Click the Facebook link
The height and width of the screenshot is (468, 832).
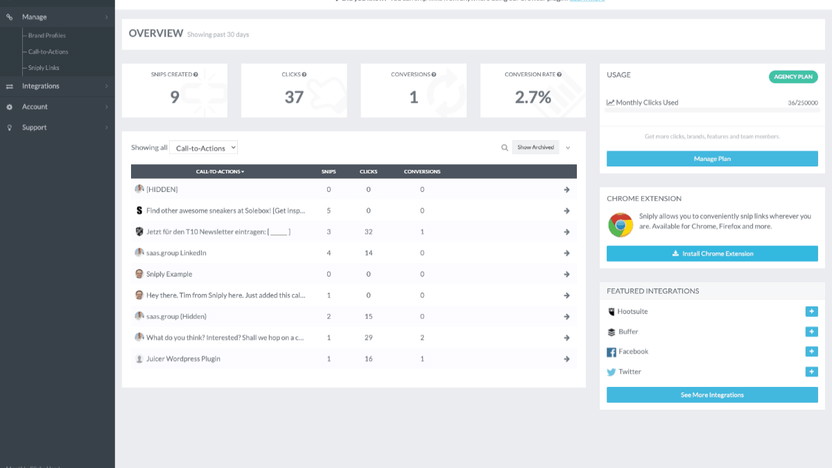pyautogui.click(x=633, y=351)
